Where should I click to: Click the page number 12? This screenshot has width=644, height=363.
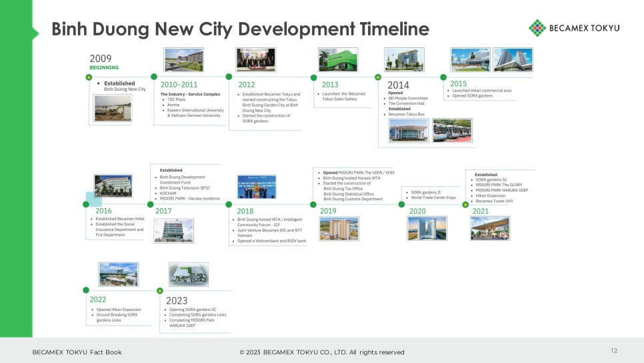click(x=614, y=351)
